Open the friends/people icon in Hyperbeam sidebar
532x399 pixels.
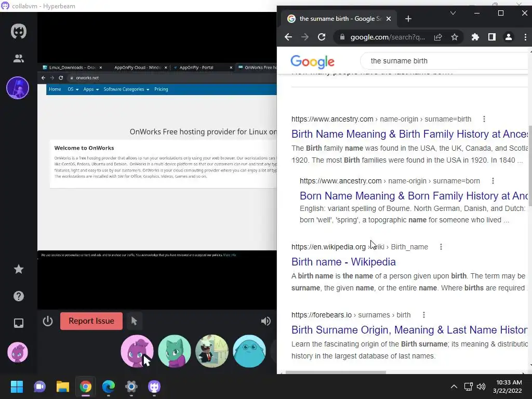[18, 58]
